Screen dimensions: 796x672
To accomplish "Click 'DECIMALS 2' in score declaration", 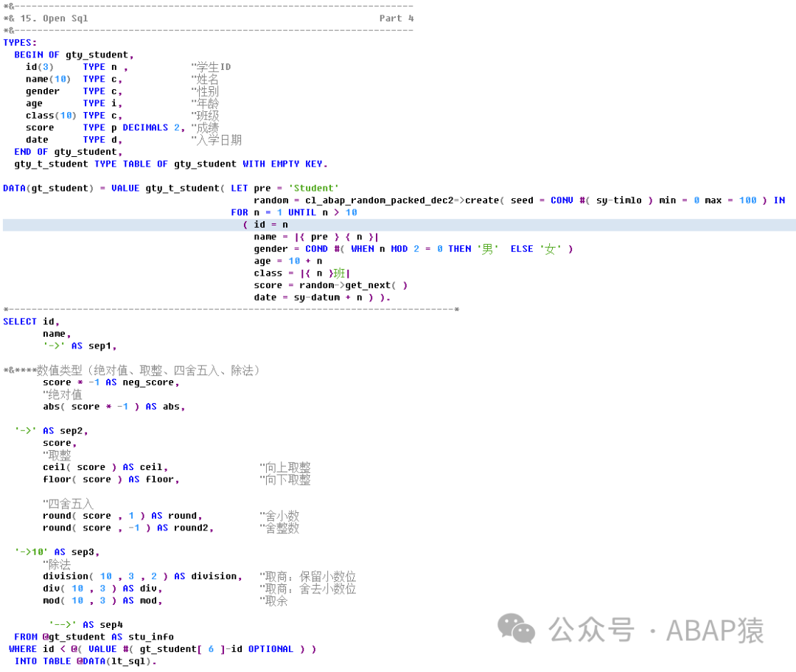I will click(x=151, y=128).
